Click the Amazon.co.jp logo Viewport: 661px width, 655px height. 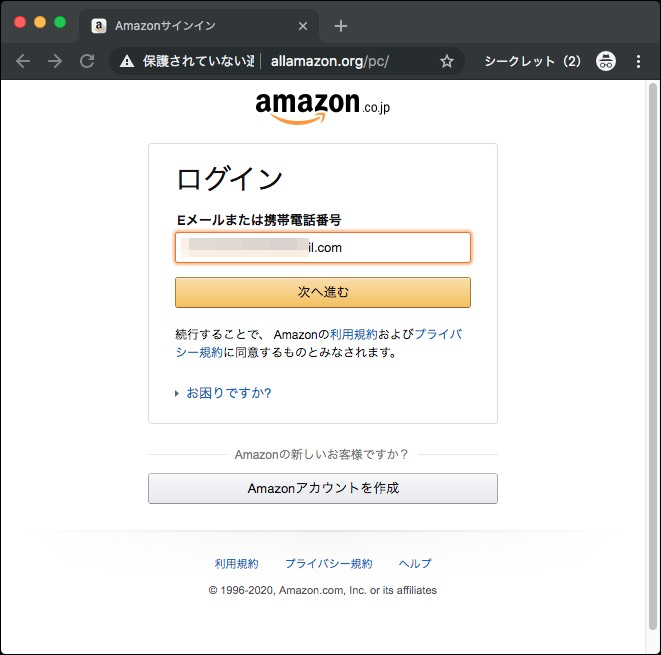[x=322, y=106]
